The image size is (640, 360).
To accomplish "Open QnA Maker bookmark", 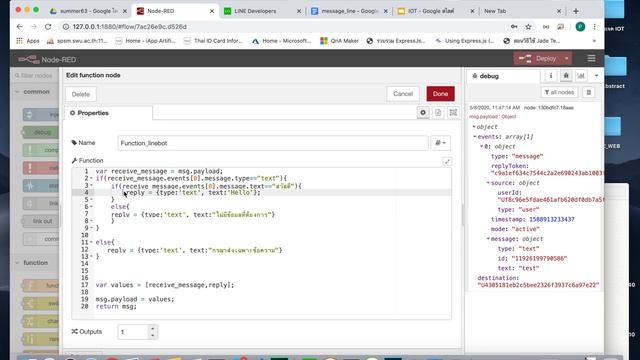I will 339,41.
